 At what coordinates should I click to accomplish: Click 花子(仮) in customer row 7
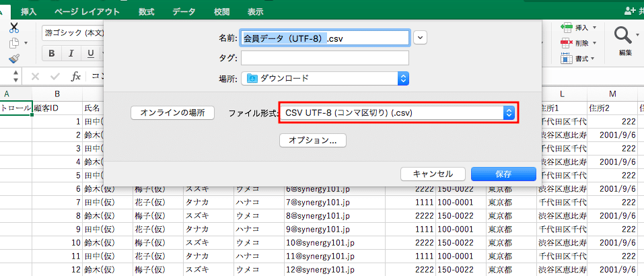[x=157, y=202]
